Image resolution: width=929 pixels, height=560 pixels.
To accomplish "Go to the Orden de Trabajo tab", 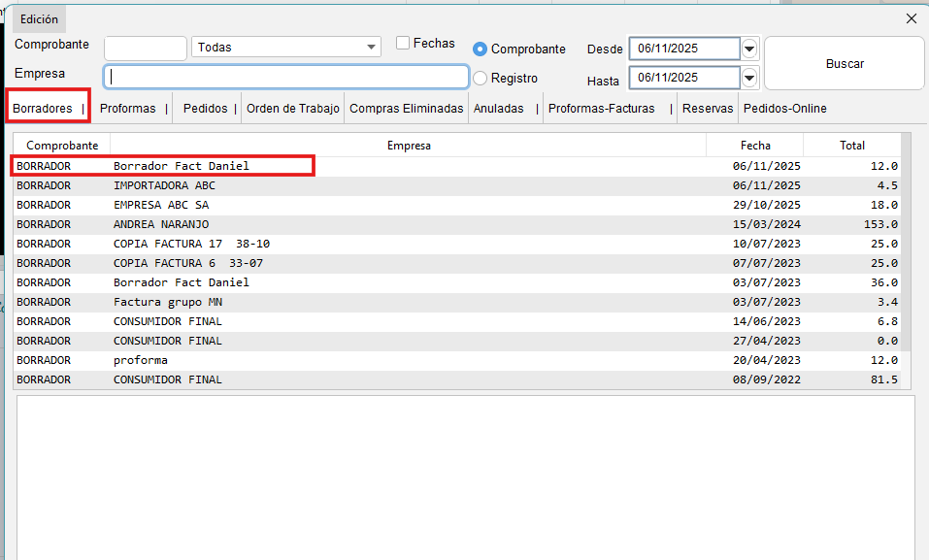I will click(292, 109).
